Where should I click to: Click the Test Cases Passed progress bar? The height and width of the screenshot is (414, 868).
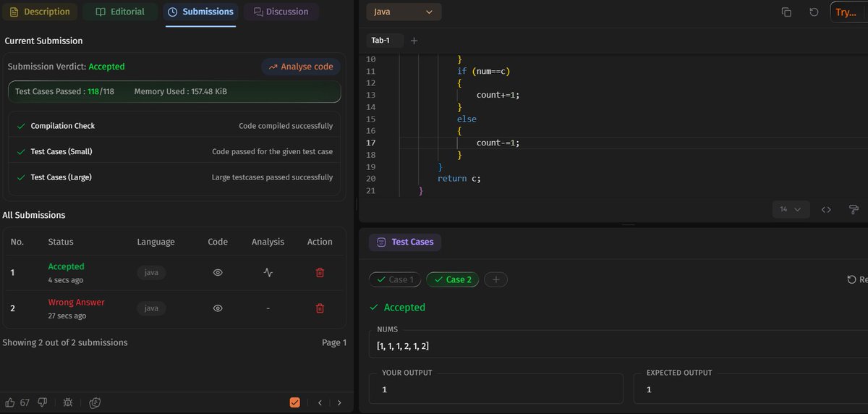pyautogui.click(x=174, y=92)
